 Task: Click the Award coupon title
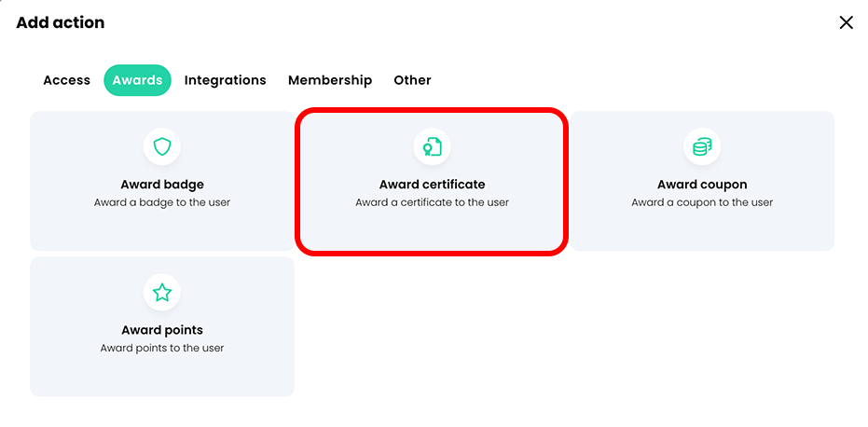pos(702,185)
